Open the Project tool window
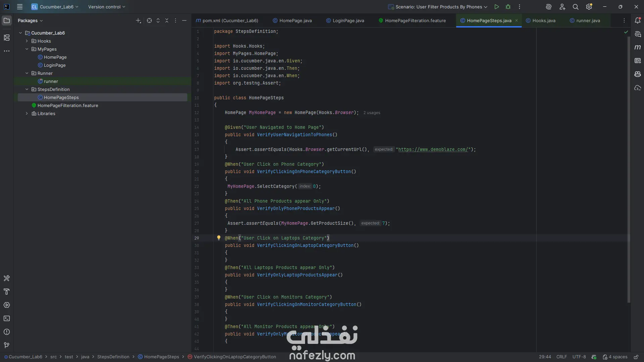The image size is (644, 362). coord(7,20)
